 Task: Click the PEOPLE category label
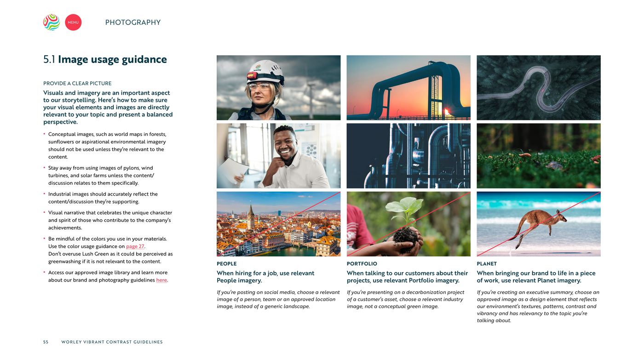pyautogui.click(x=227, y=264)
